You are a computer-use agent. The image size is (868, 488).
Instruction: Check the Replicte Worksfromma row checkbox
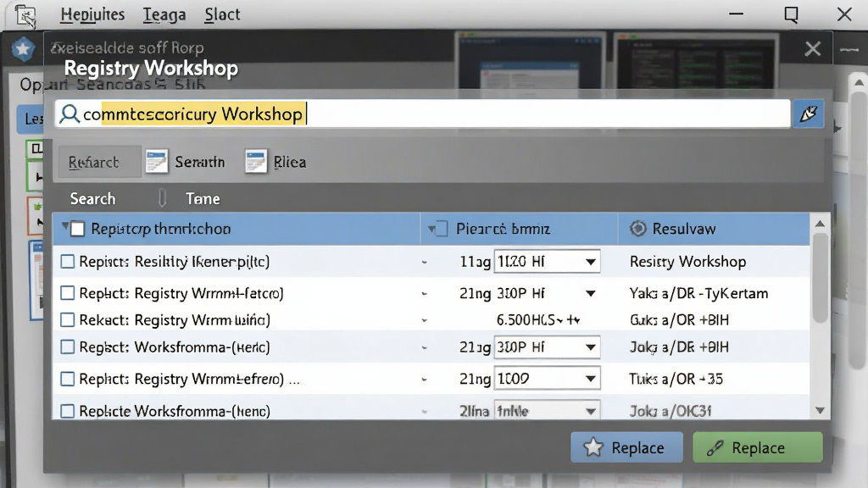point(68,411)
